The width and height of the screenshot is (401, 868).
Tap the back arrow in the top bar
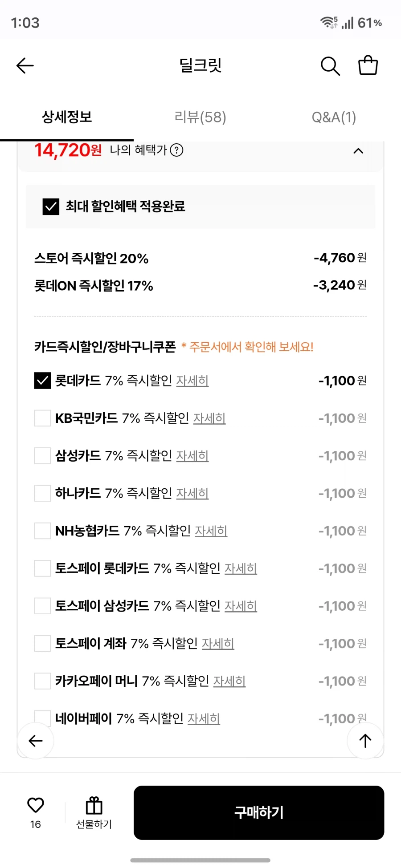25,65
